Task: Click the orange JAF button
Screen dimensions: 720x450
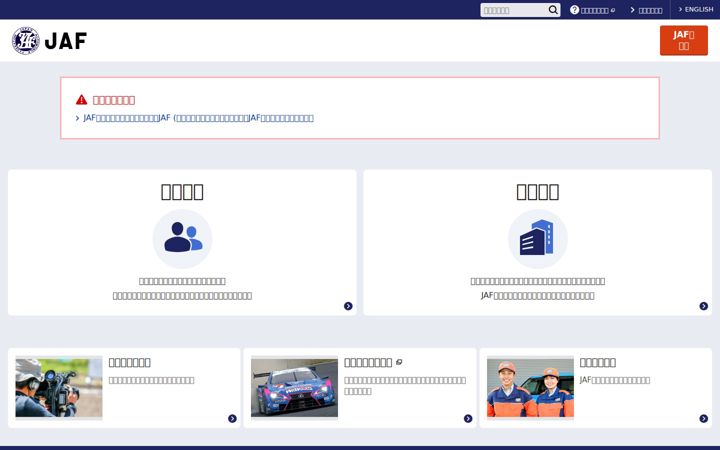Action: 684,40
